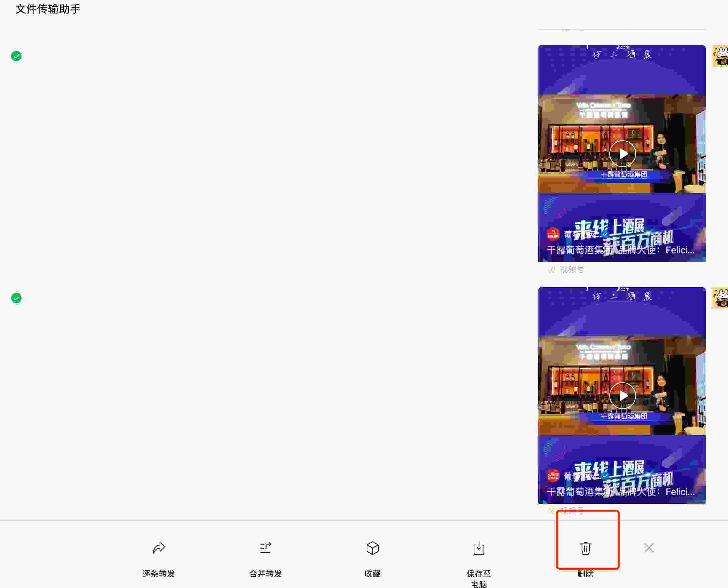Open the 文件传输助手 chat title
Screen dimensions: 728x588
click(48, 9)
